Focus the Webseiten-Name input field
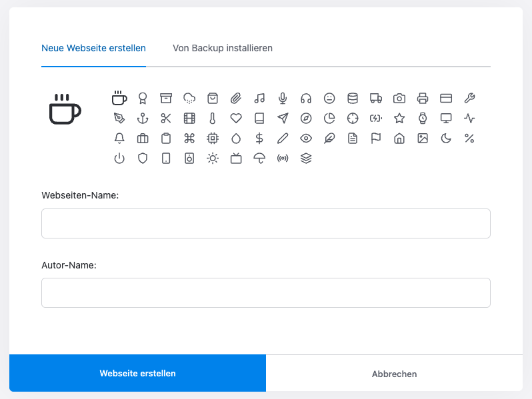The image size is (532, 399). click(x=265, y=224)
